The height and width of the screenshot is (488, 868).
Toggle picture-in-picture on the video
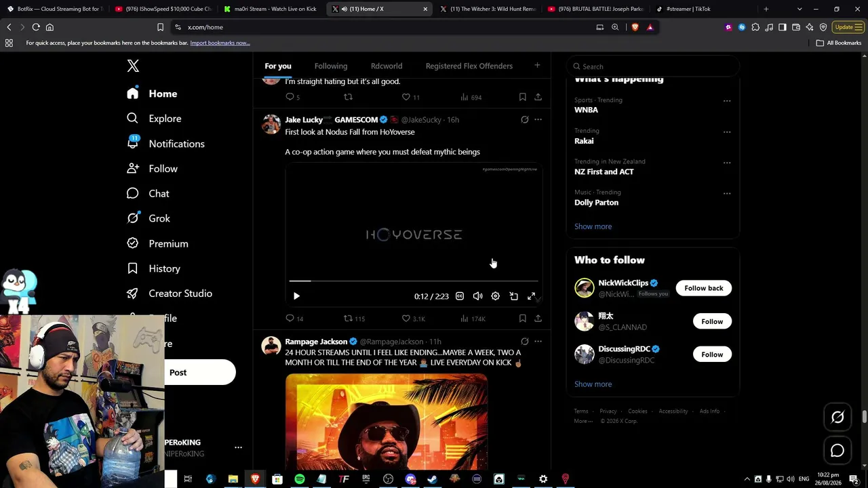pos(514,296)
